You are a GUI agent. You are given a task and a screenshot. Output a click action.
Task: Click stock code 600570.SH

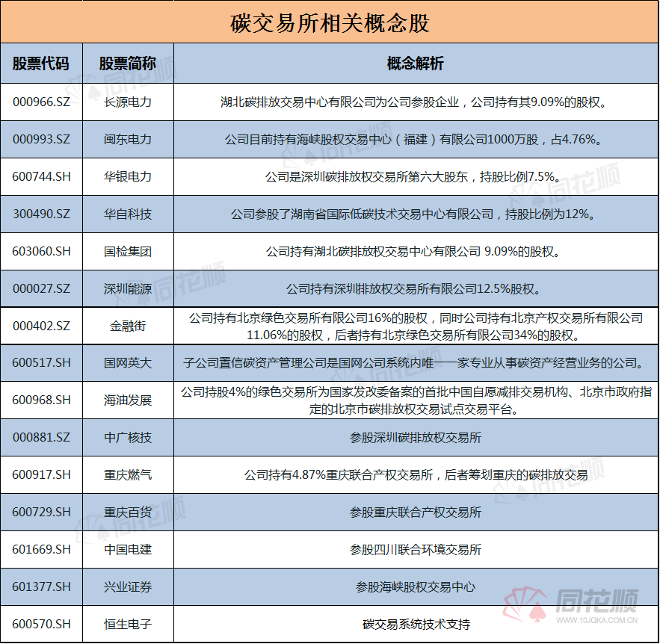(x=41, y=625)
